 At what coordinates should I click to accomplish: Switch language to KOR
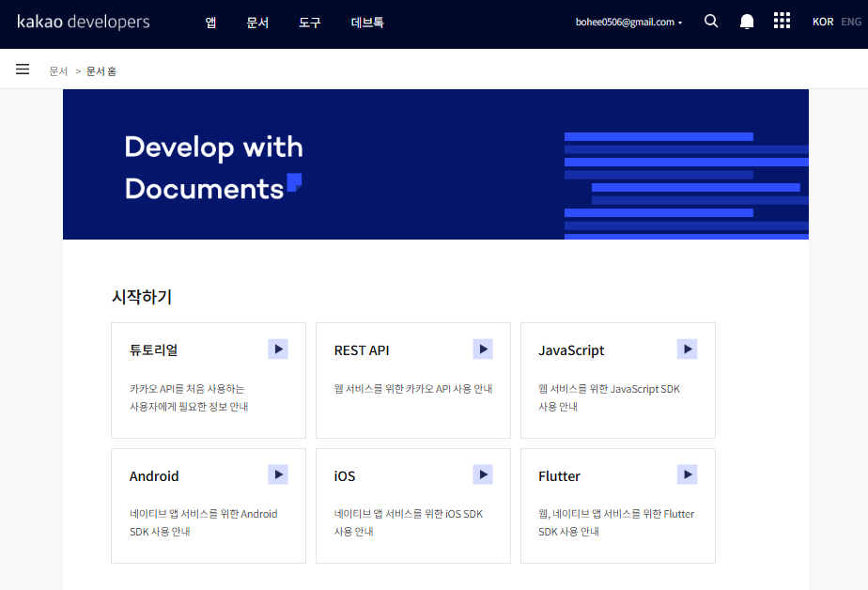pyautogui.click(x=823, y=22)
